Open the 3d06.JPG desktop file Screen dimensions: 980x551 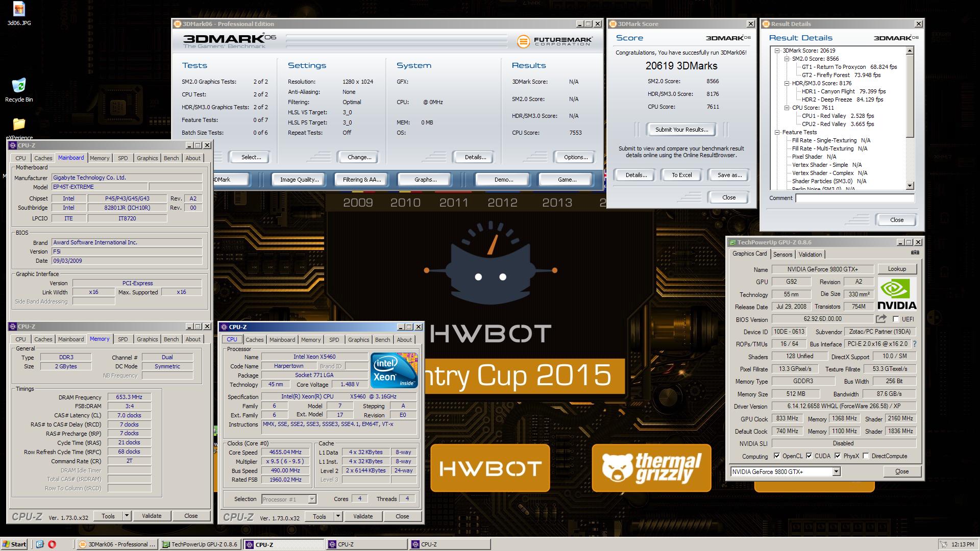point(19,13)
